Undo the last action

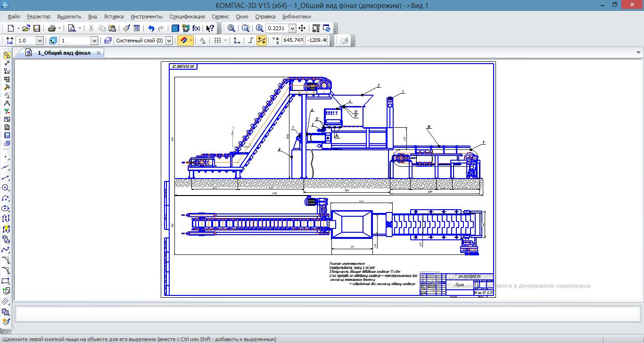[x=151, y=28]
